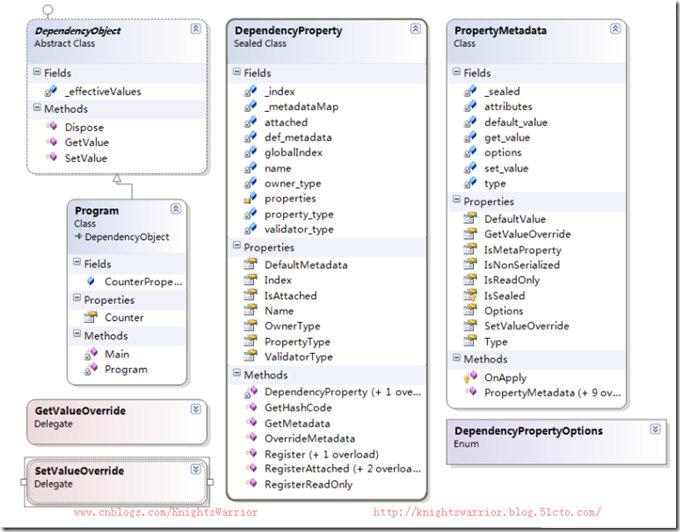The image size is (680, 532).
Task: Click the IsReadOnly property icon
Action: pos(469,280)
